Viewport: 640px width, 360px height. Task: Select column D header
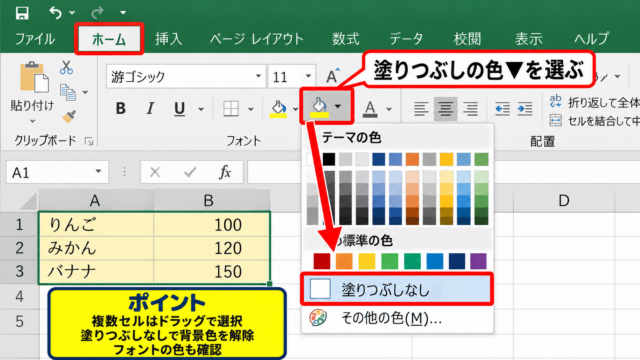click(564, 200)
